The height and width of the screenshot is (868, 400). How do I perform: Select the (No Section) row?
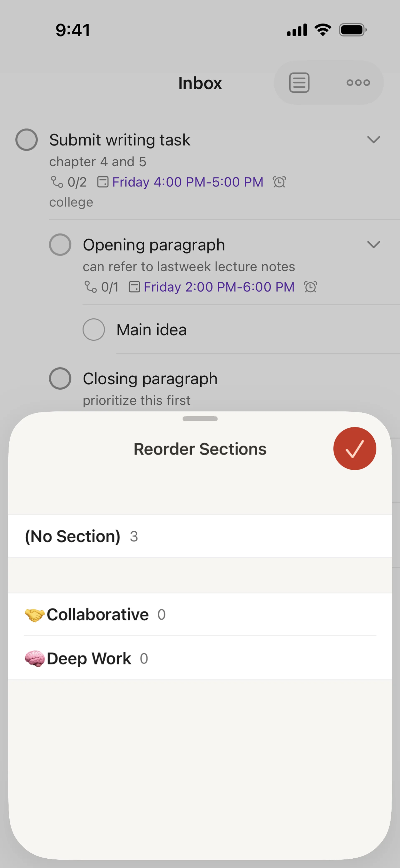(200, 536)
